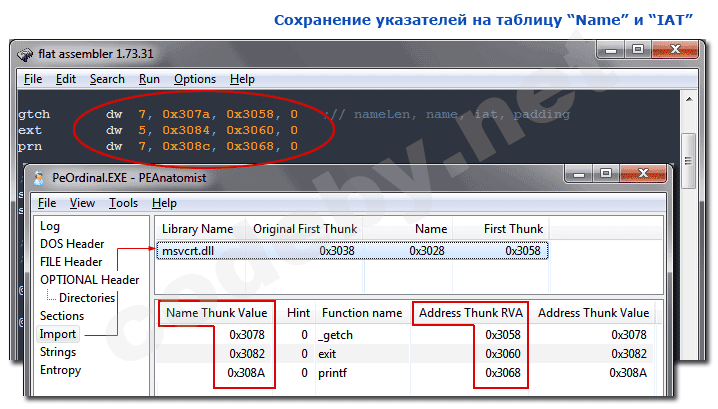Open File menu in PEAnatomist window
718x409 pixels.
point(47,203)
